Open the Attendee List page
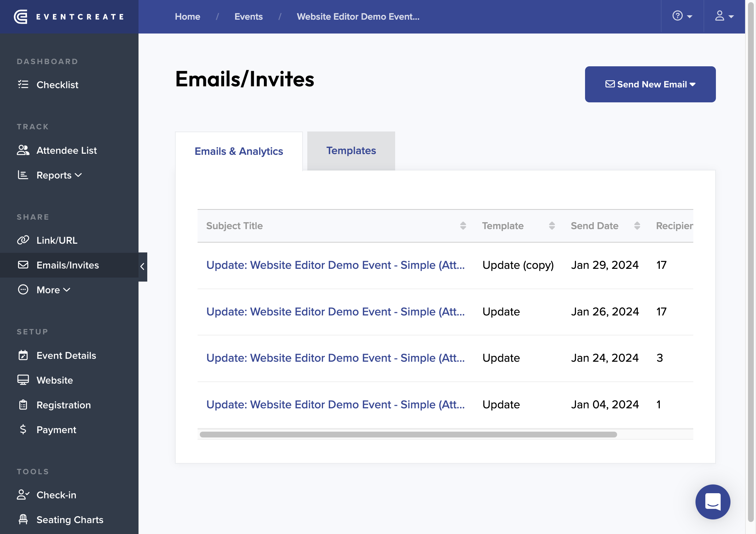This screenshot has width=756, height=534. click(57, 150)
